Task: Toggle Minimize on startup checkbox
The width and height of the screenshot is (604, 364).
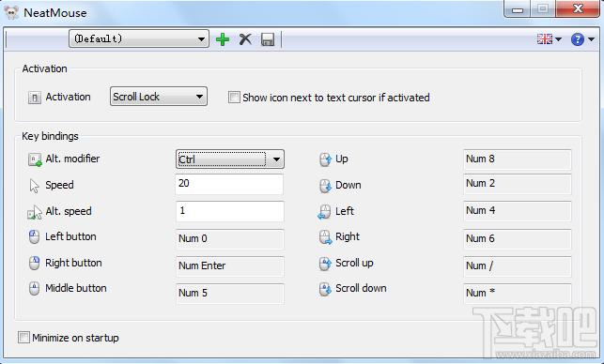Action: pos(23,338)
